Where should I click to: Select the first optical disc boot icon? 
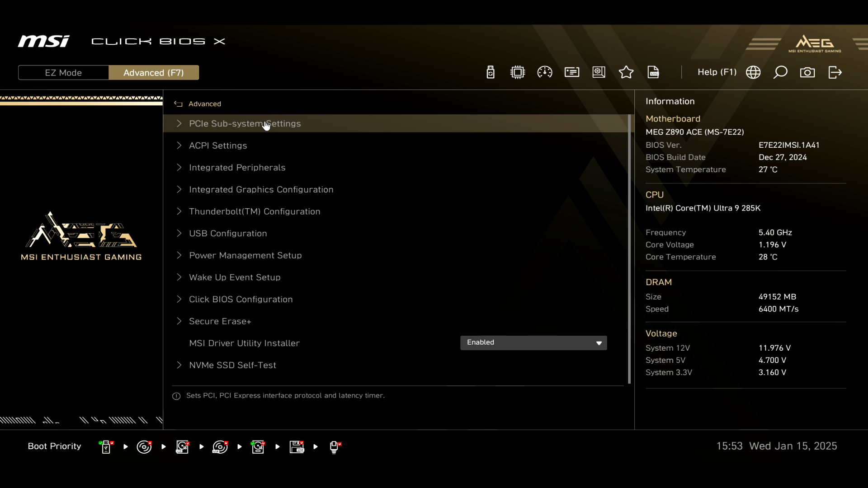144,447
